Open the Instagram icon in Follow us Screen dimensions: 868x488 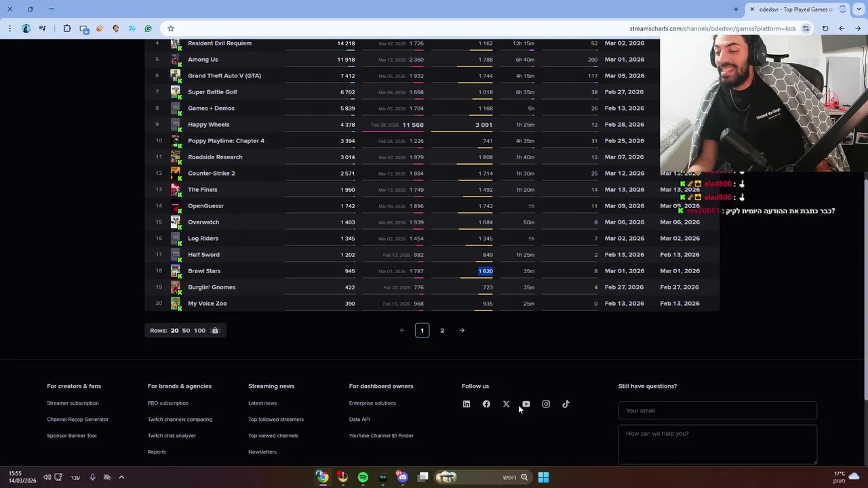546,404
